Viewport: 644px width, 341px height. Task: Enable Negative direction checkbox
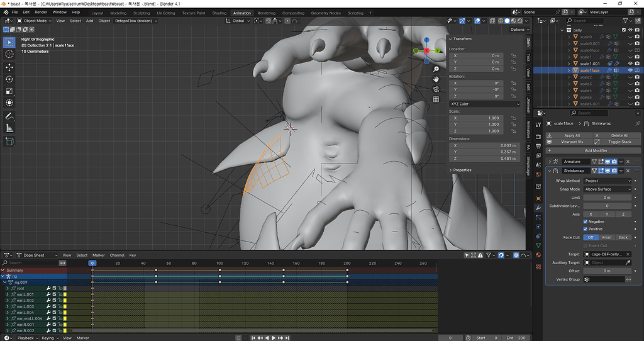[586, 221]
